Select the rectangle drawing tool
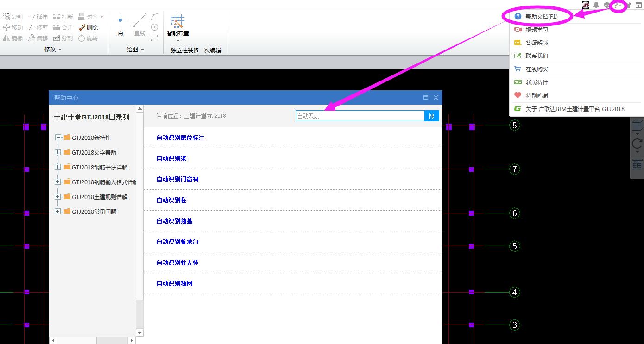Viewport: 644px width, 344px height. pos(155,38)
